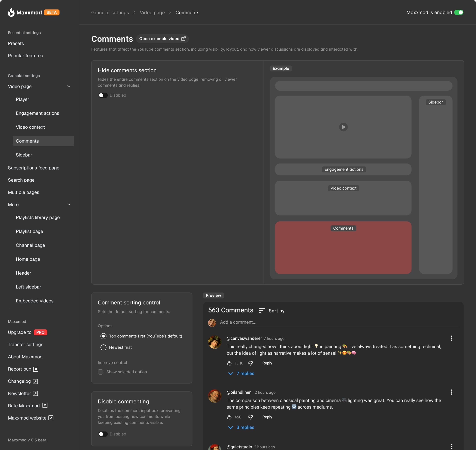Viewport: 476px width, 450px height.
Task: Collapse the More section in sidebar
Action: click(x=69, y=204)
